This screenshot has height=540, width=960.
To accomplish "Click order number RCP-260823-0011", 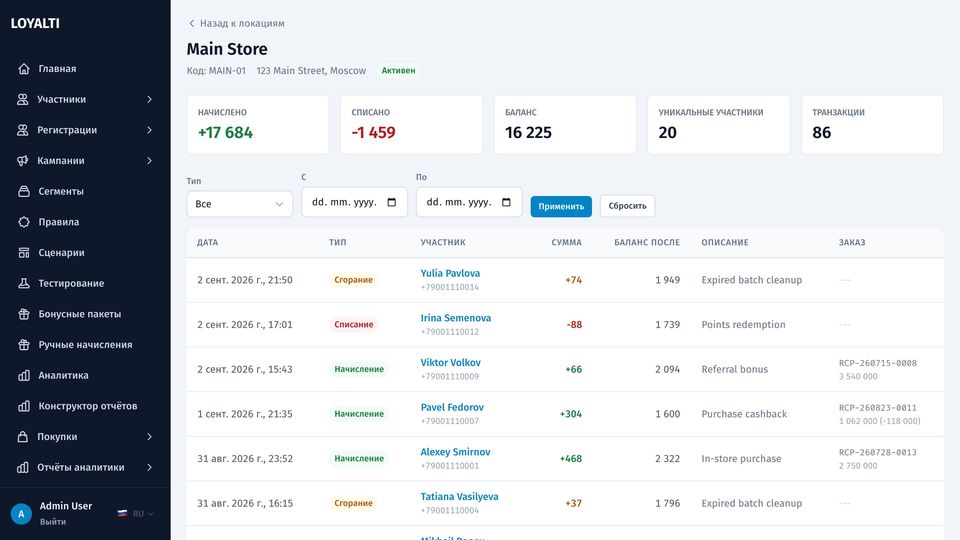I will coord(878,408).
